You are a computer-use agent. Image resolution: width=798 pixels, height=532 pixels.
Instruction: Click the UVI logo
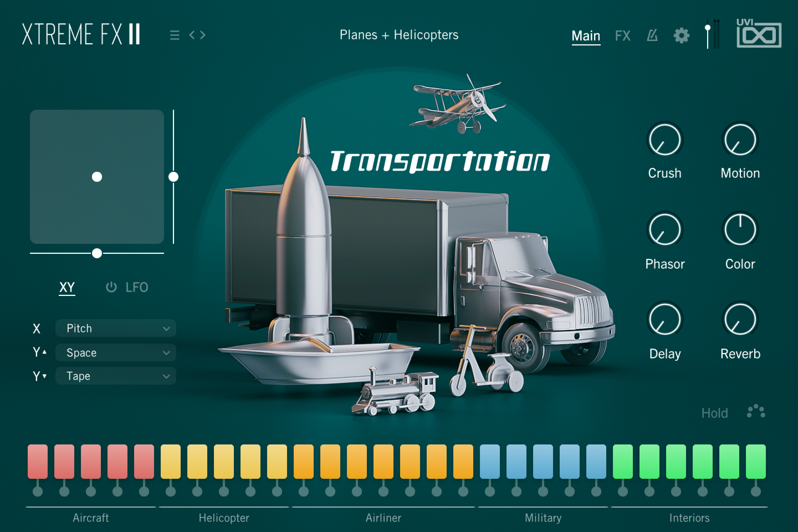tap(759, 33)
